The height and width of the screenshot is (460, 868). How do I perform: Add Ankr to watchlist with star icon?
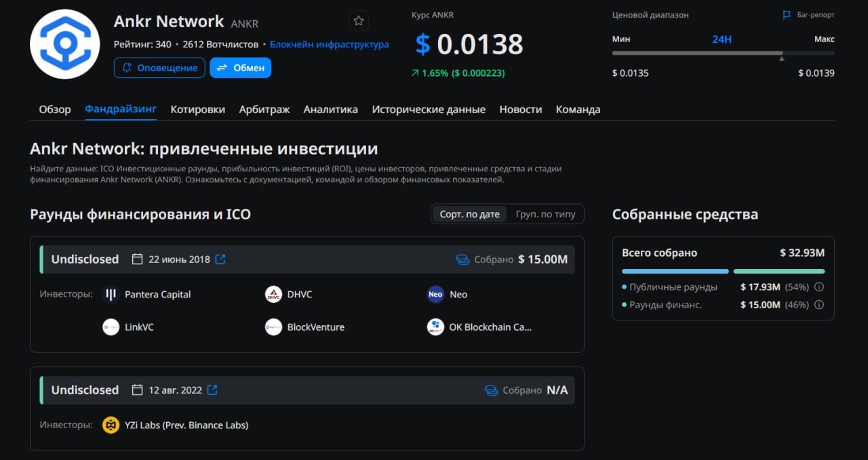pos(359,21)
